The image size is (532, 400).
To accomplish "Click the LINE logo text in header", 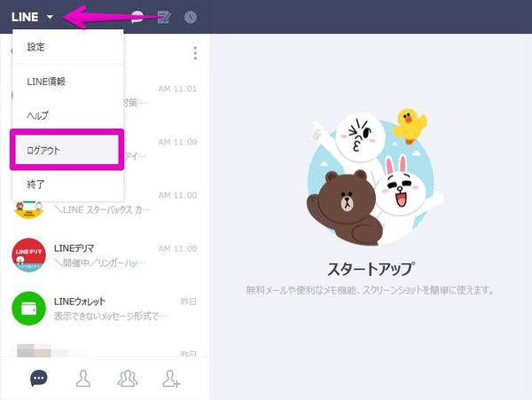I will click(x=25, y=17).
